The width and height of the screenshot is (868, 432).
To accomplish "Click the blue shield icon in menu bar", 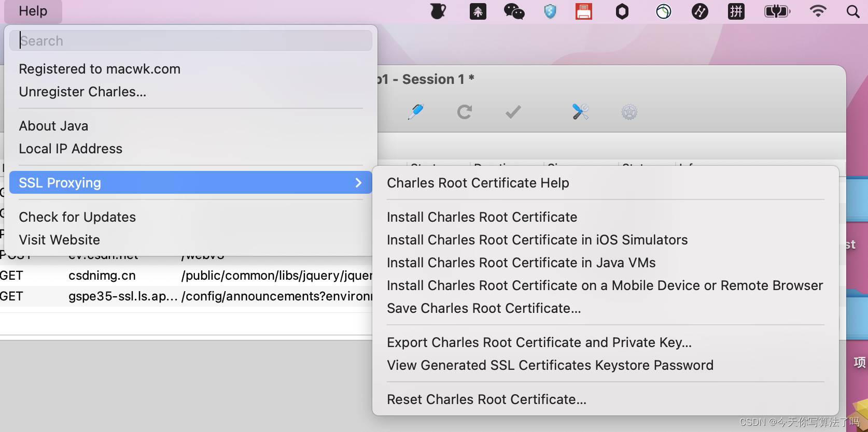I will tap(550, 11).
